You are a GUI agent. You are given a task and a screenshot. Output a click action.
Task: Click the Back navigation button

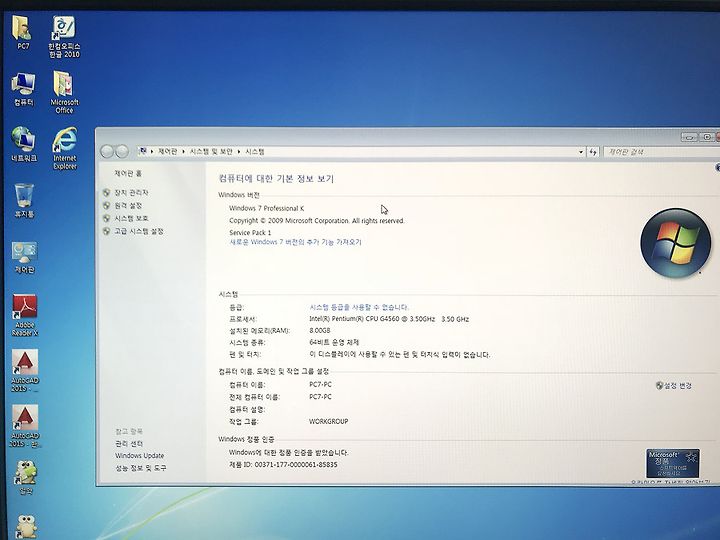pyautogui.click(x=107, y=151)
